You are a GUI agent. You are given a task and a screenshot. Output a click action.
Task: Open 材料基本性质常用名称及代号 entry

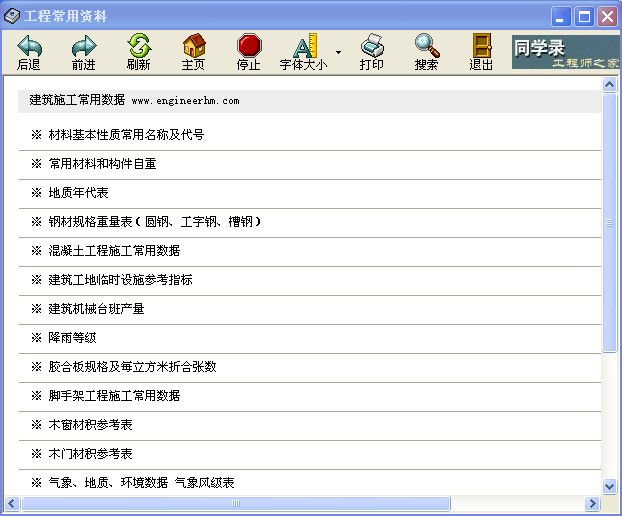126,135
